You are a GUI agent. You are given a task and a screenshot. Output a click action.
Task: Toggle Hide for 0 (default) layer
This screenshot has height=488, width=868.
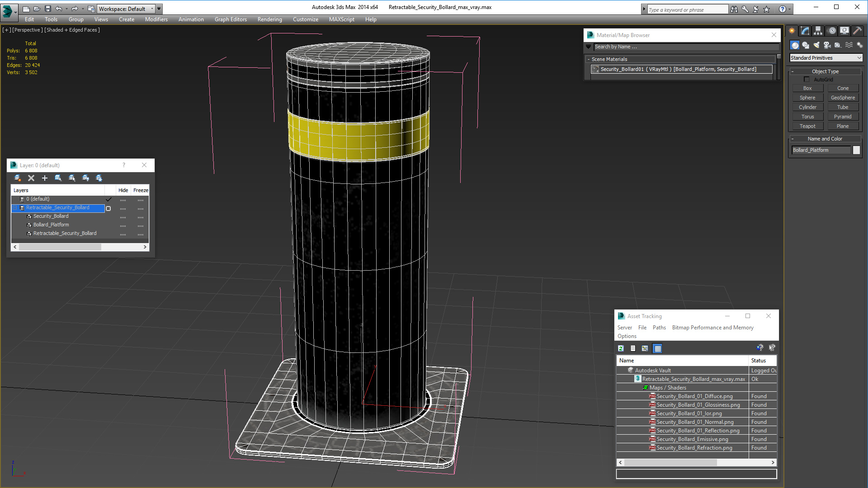pos(123,200)
